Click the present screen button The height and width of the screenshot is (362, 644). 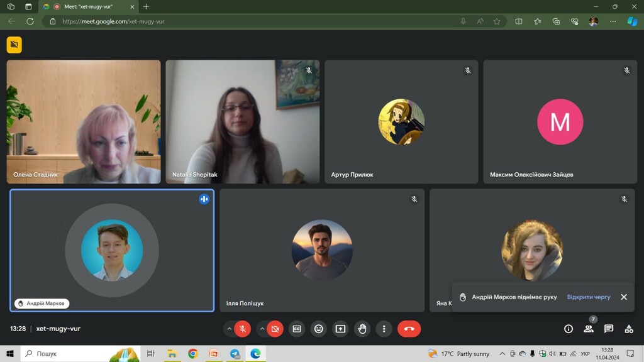(340, 329)
